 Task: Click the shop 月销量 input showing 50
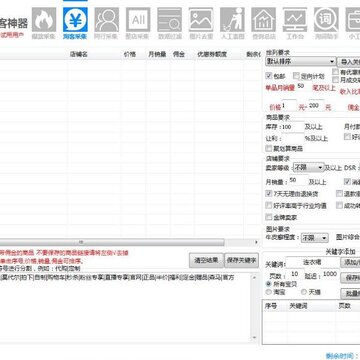point(298,180)
